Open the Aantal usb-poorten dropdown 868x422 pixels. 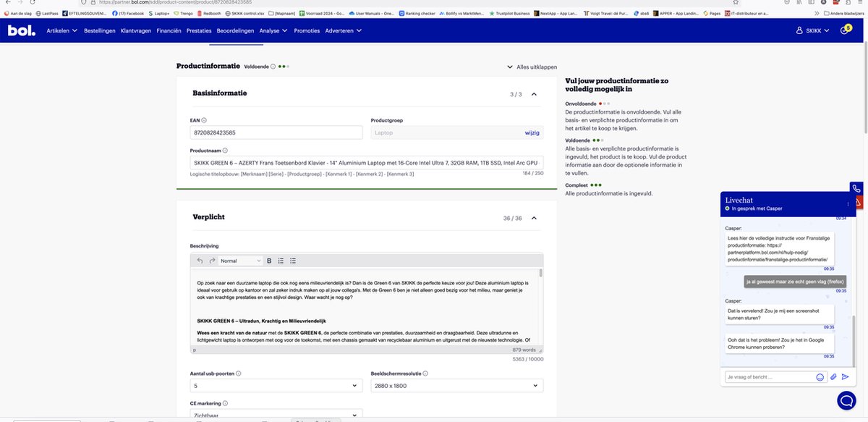pyautogui.click(x=276, y=386)
